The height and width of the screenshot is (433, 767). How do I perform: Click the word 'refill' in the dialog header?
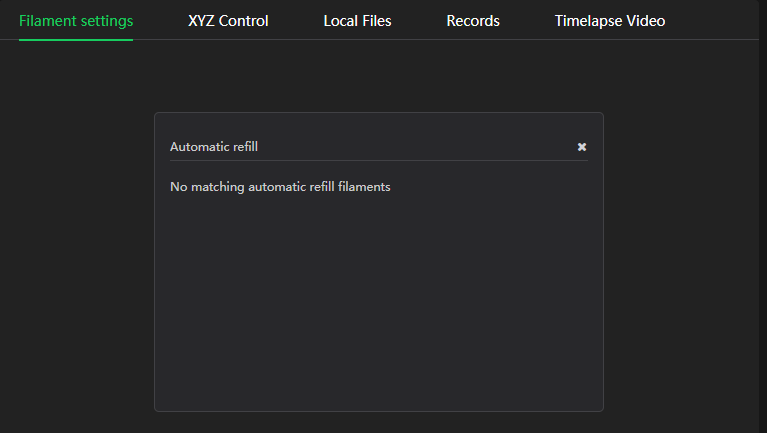click(x=243, y=147)
